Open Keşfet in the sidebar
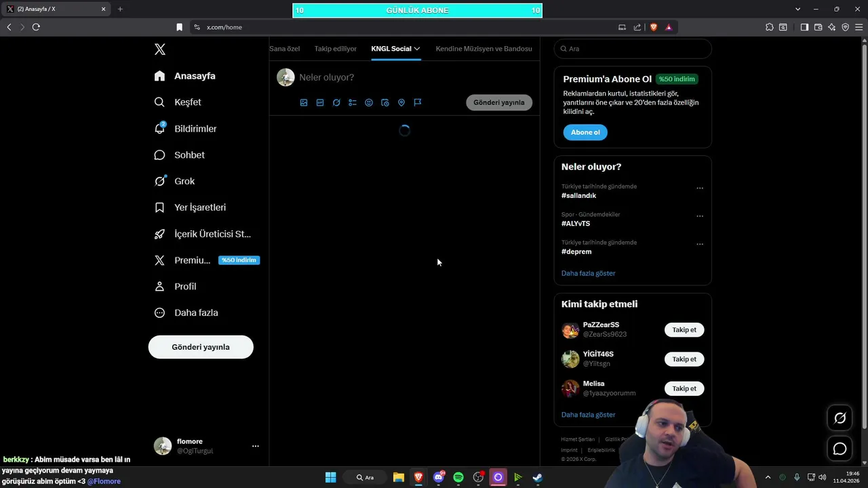868x488 pixels. pyautogui.click(x=178, y=102)
